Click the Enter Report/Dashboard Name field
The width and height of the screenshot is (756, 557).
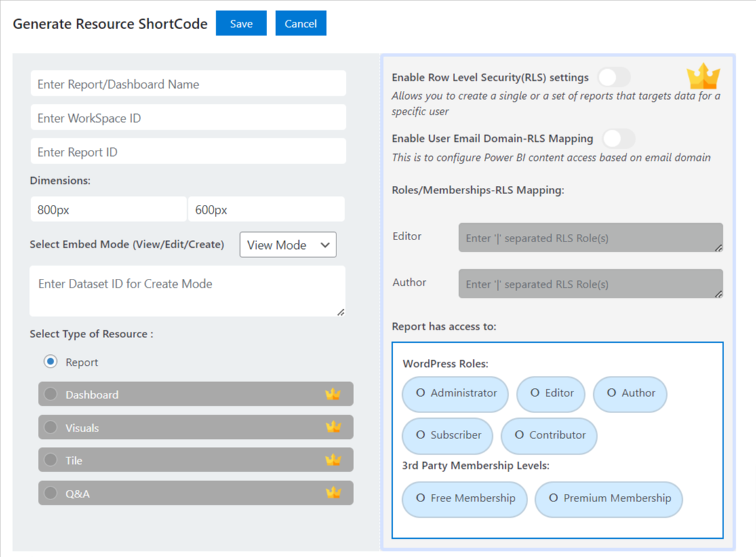tap(188, 84)
